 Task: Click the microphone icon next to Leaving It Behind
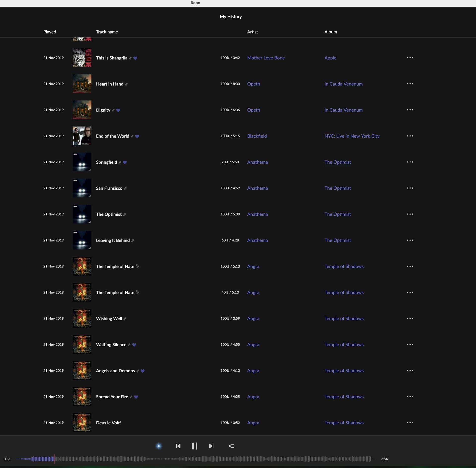click(132, 240)
